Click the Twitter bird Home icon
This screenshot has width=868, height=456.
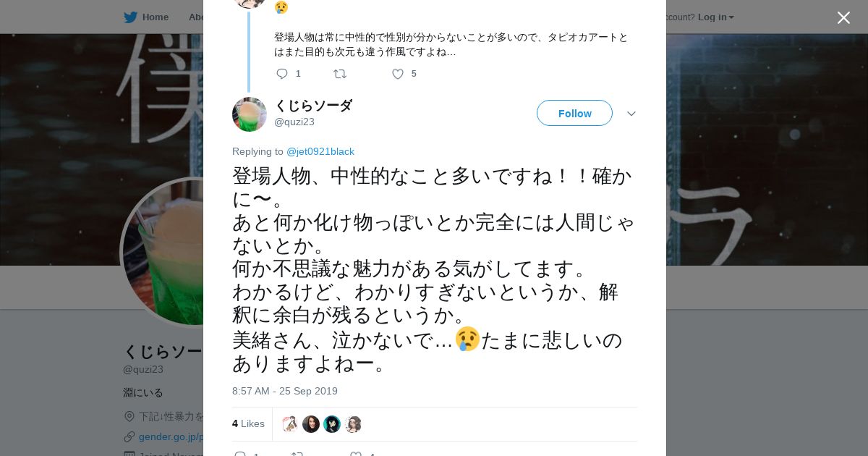(131, 17)
